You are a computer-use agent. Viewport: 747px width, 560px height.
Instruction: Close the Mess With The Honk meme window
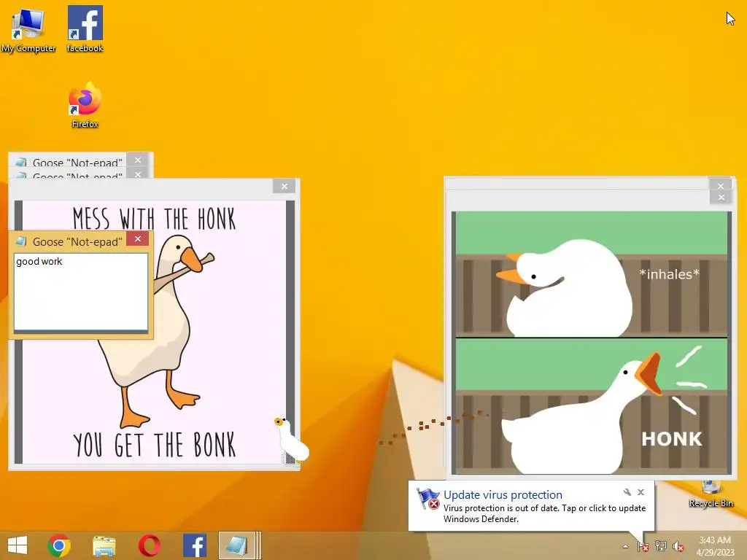(285, 186)
